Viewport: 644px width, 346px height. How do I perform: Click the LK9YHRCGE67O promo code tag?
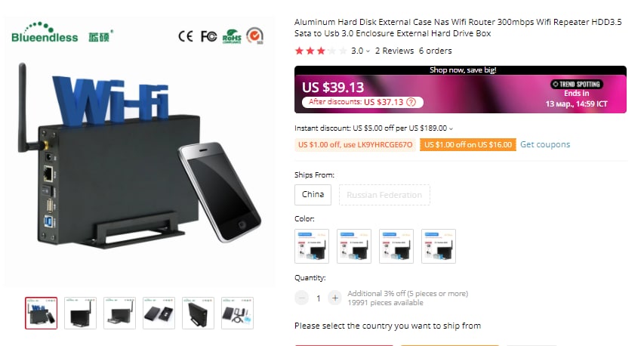tap(356, 144)
